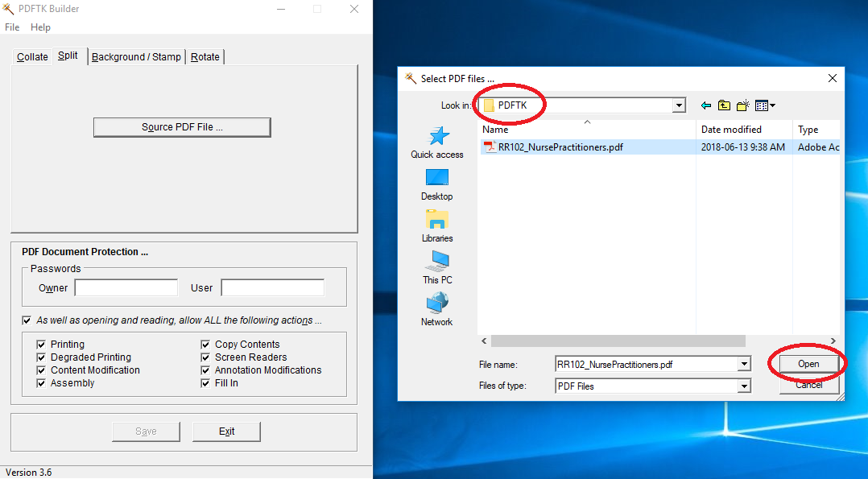Click the File name text field

(646, 365)
